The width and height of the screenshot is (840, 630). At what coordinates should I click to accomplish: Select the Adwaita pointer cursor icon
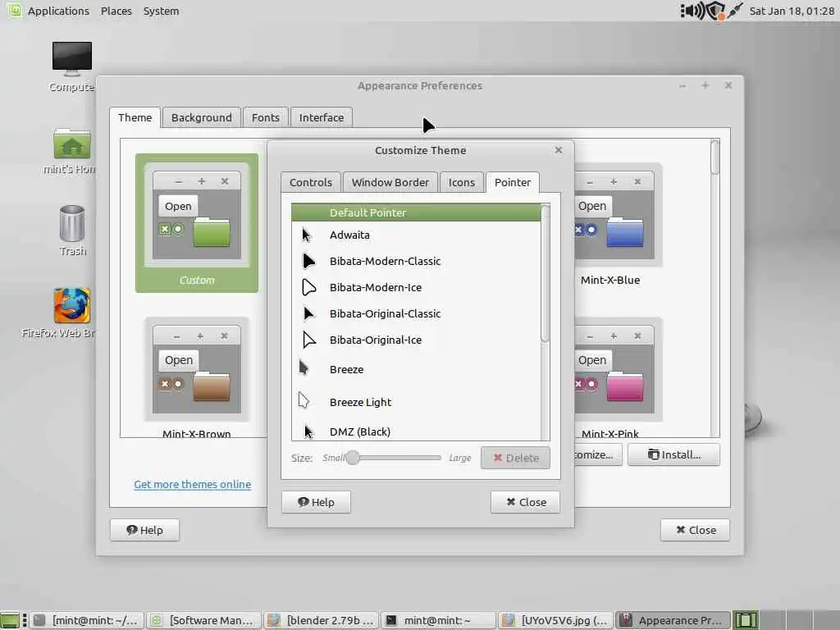pos(307,235)
